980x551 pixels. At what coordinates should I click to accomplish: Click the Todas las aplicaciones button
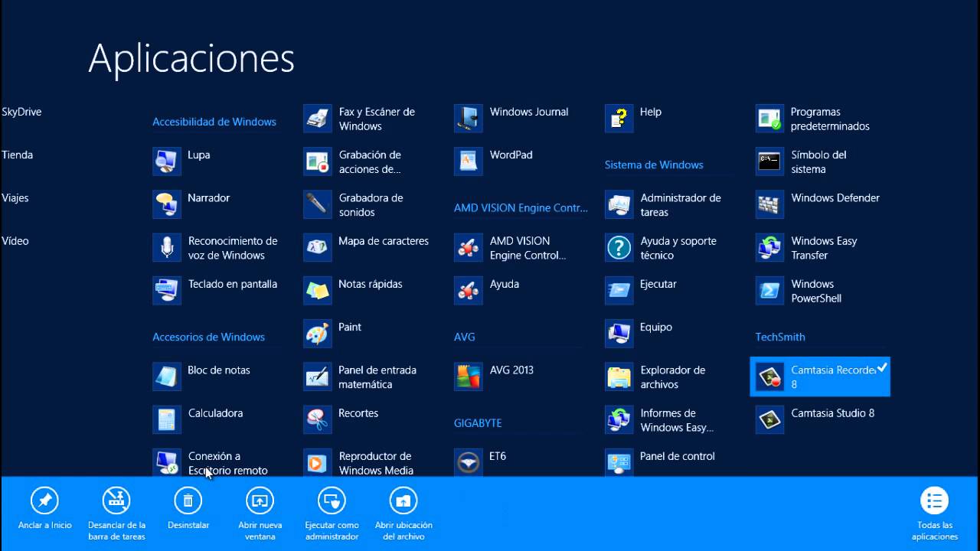(x=934, y=514)
